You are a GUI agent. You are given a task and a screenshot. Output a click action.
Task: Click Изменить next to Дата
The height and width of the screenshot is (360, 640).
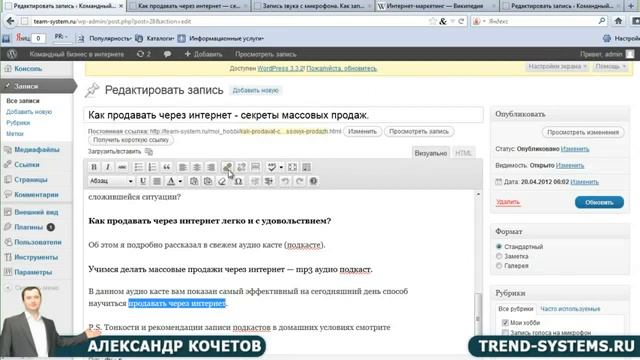(x=584, y=182)
